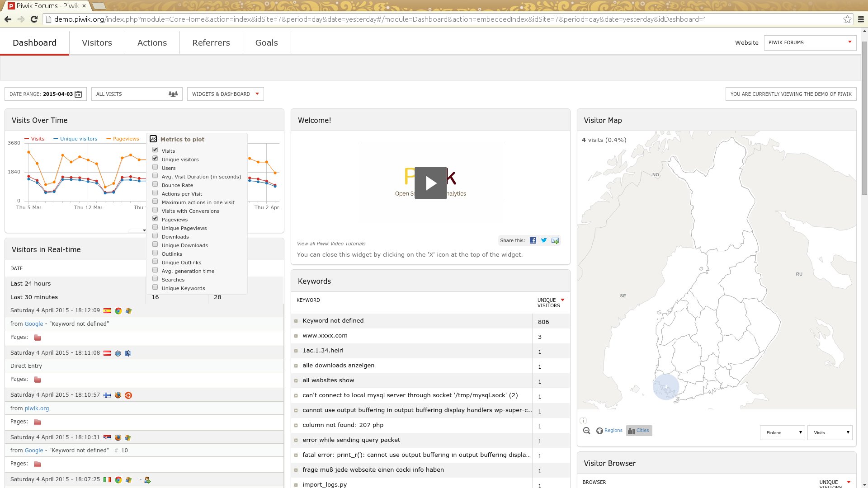Screen dimensions: 868x488
Task: Open the Widgets & Dashboard dropdown
Action: (225, 94)
